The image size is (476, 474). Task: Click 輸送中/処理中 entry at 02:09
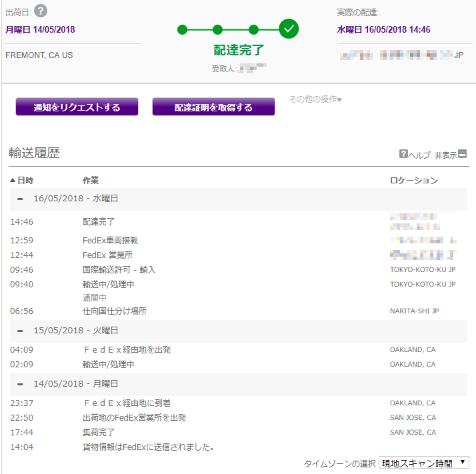tap(109, 365)
